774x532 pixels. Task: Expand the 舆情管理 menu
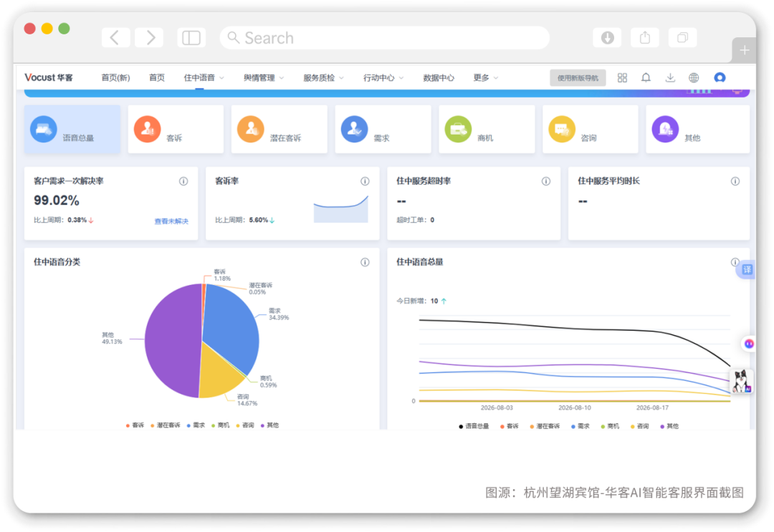pyautogui.click(x=263, y=77)
